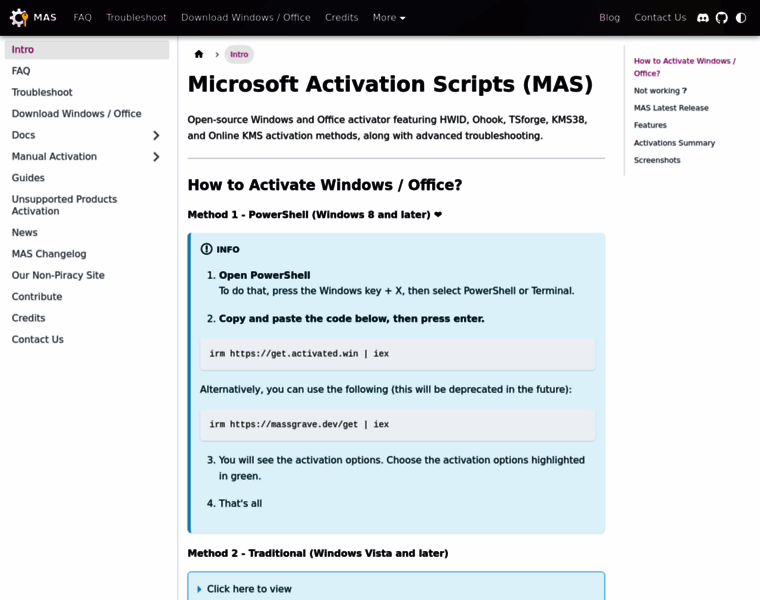
Task: Jump to Activations Summary in contents
Action: click(x=674, y=142)
